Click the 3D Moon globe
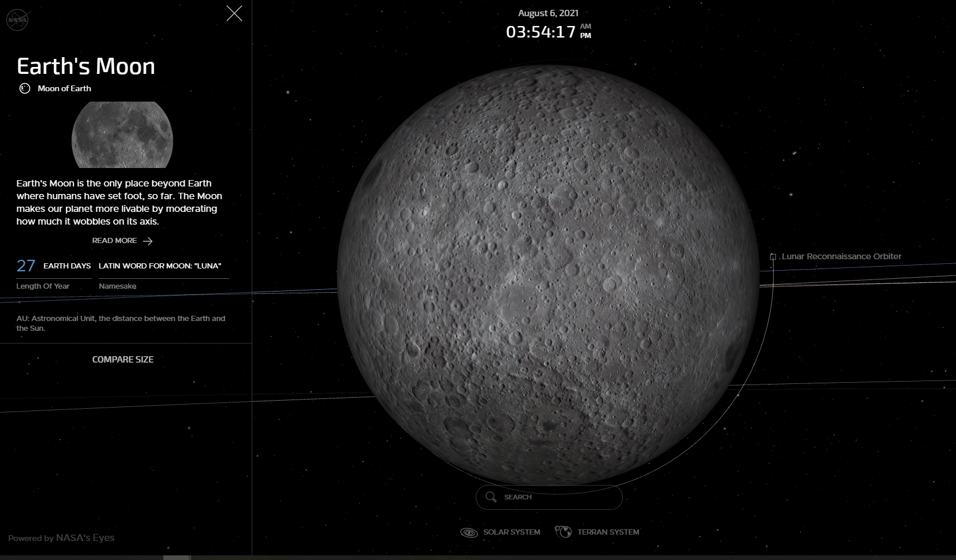Screen dimensions: 956x560 pos(548,274)
